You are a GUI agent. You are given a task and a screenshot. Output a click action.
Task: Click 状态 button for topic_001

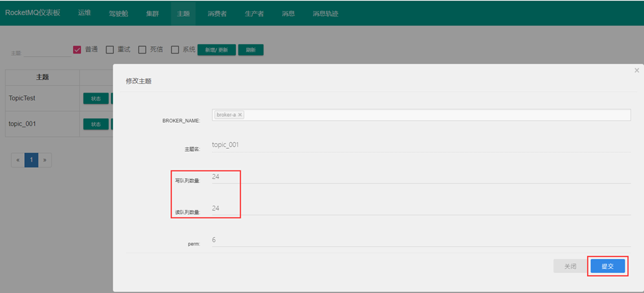tap(96, 124)
